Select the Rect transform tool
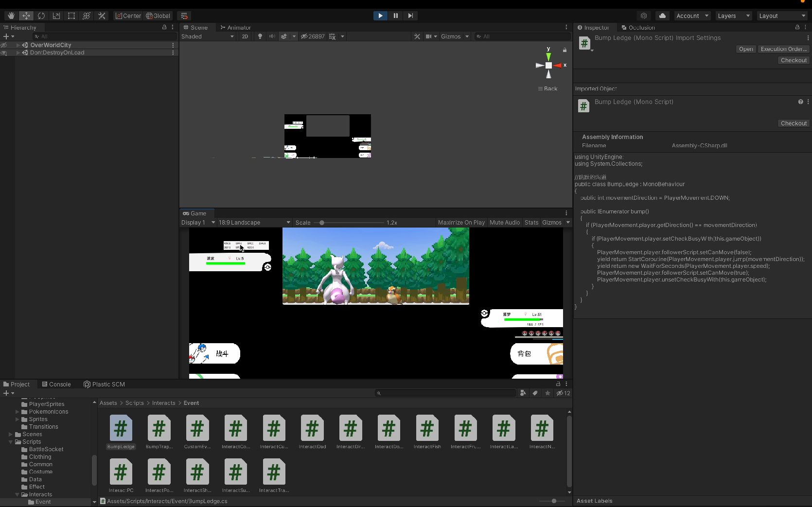812x507 pixels. 71,16
